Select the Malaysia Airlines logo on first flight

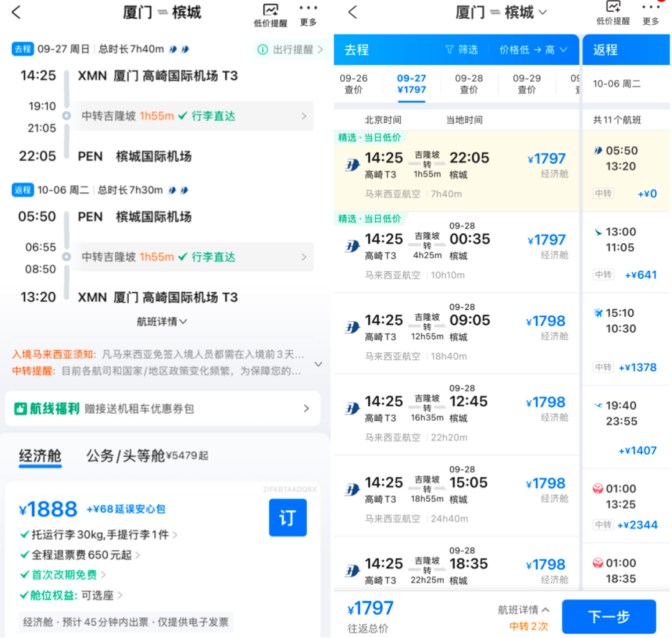click(x=353, y=164)
